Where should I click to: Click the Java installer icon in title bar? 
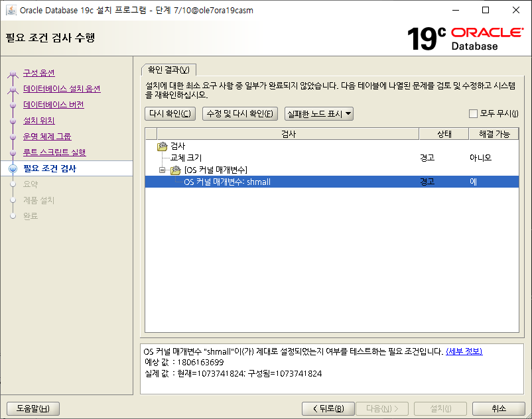click(11, 10)
